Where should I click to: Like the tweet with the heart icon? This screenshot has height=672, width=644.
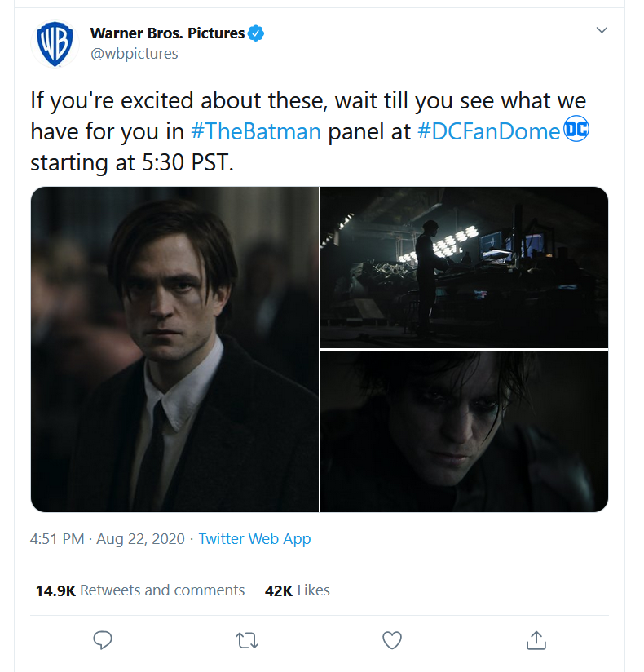pyautogui.click(x=391, y=640)
